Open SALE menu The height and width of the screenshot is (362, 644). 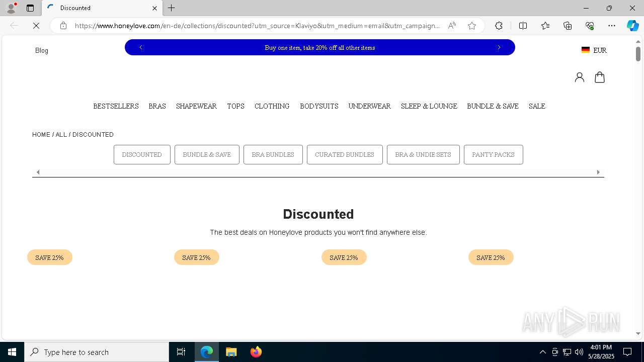(537, 106)
